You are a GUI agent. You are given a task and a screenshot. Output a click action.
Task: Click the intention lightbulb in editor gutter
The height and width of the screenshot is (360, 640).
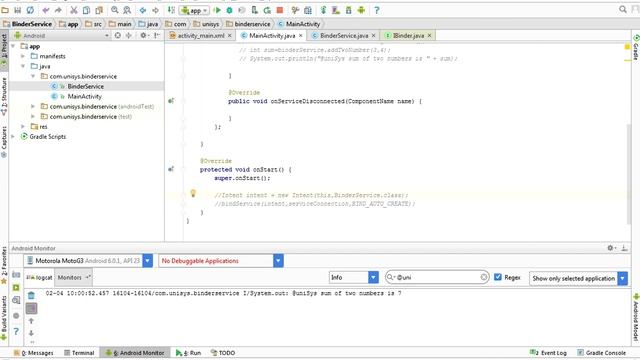193,193
